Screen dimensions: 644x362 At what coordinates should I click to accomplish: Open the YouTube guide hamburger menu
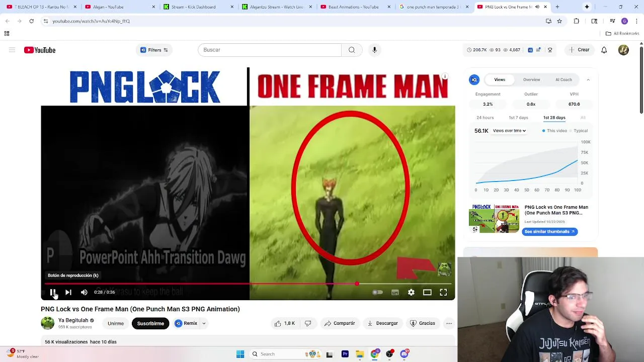pyautogui.click(x=12, y=50)
